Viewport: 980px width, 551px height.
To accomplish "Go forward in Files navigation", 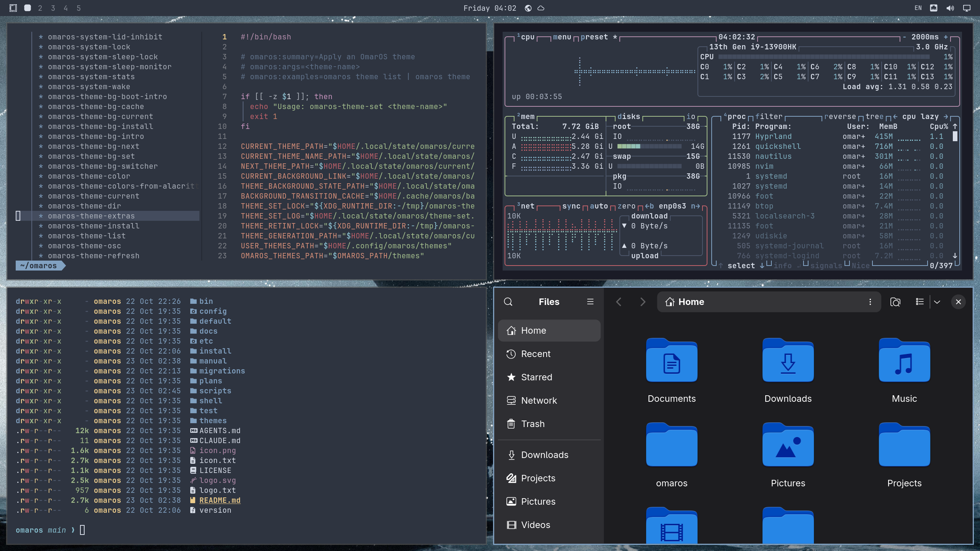I will point(643,302).
